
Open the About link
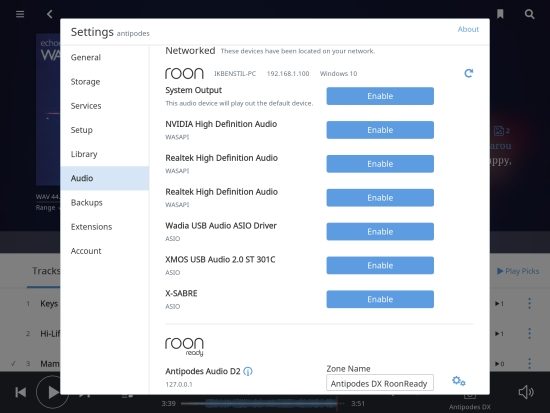coord(468,29)
